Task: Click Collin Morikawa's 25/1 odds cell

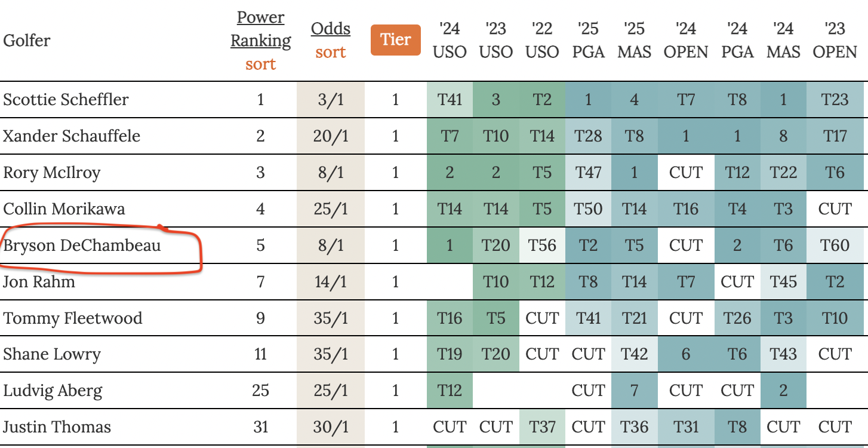Action: click(x=331, y=209)
